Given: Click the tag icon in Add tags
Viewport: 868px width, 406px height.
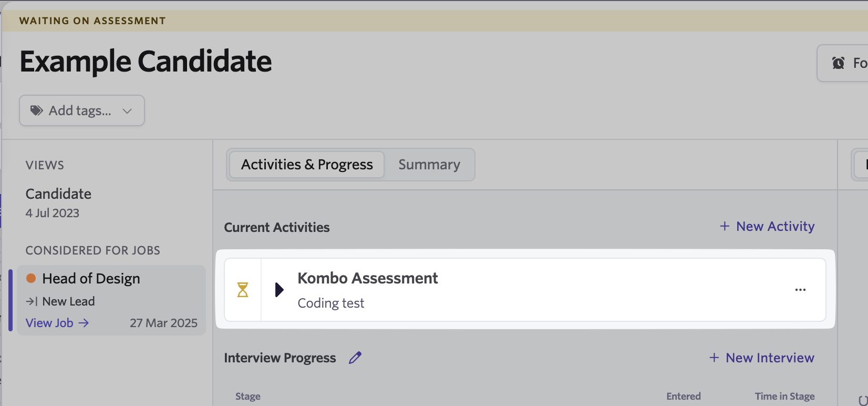Looking at the screenshot, I should pyautogui.click(x=36, y=110).
